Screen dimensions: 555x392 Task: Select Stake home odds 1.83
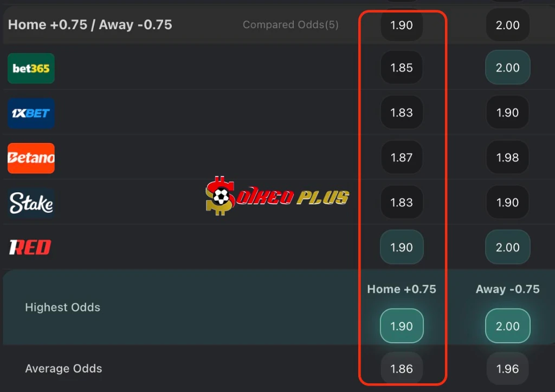tap(402, 202)
